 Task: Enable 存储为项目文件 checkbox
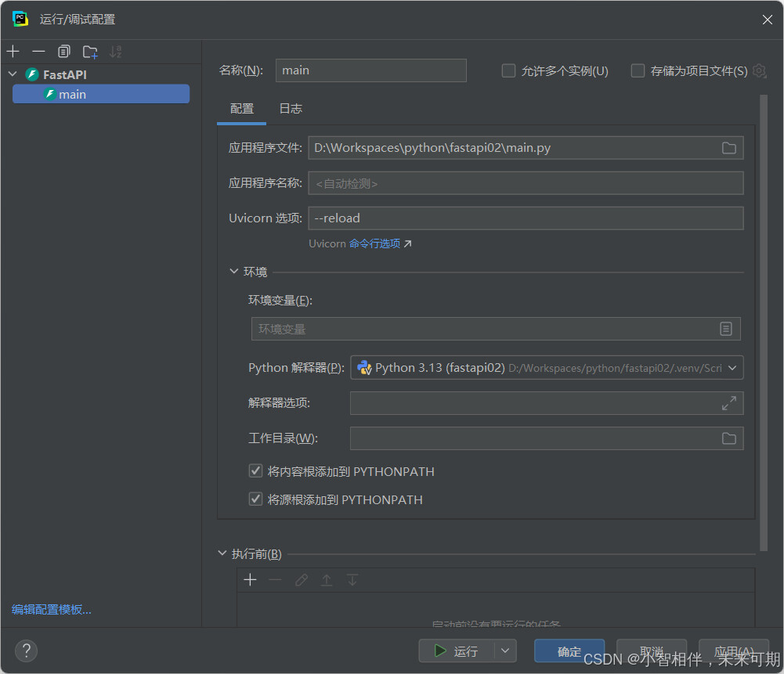click(638, 70)
